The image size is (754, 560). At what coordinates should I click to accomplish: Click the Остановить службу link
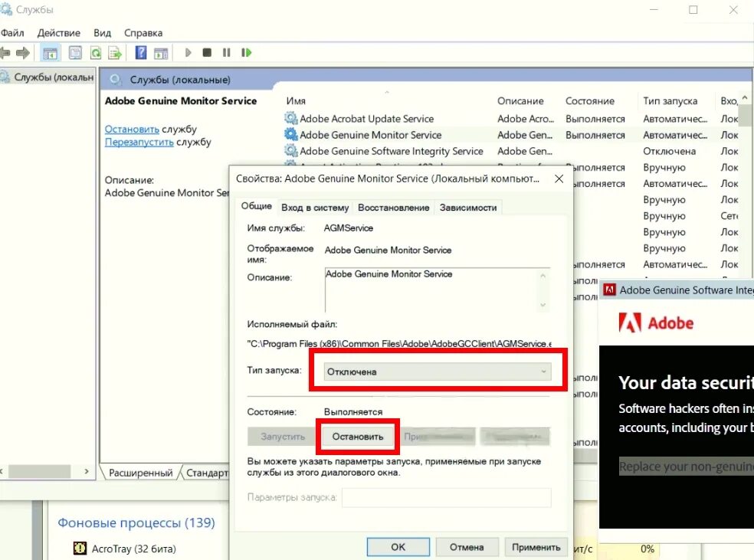pos(132,129)
